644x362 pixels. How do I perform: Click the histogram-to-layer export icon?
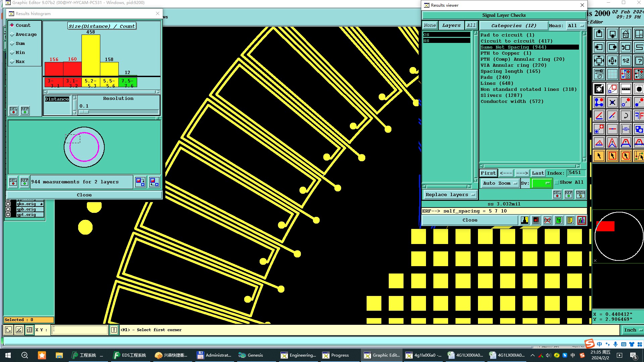pos(141,182)
